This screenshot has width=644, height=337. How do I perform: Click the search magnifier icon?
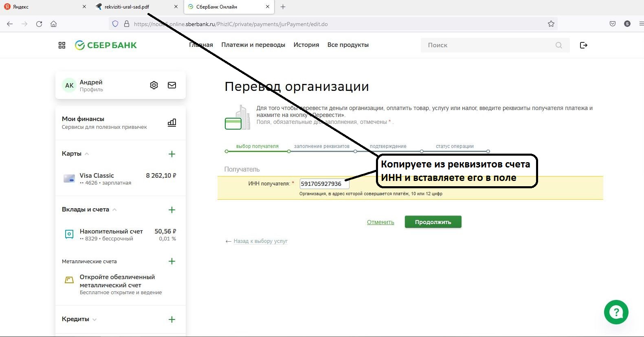click(x=559, y=45)
